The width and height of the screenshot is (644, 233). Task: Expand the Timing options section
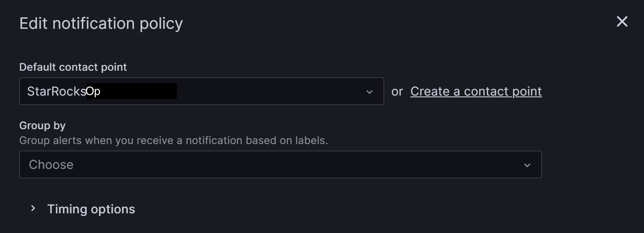[x=91, y=209]
